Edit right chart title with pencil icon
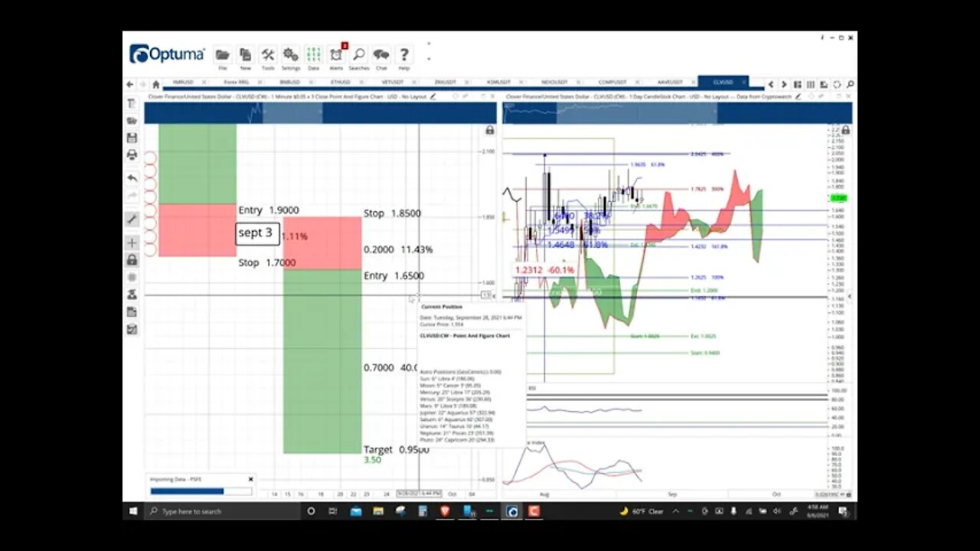The height and width of the screenshot is (551, 980). pyautogui.click(x=799, y=97)
